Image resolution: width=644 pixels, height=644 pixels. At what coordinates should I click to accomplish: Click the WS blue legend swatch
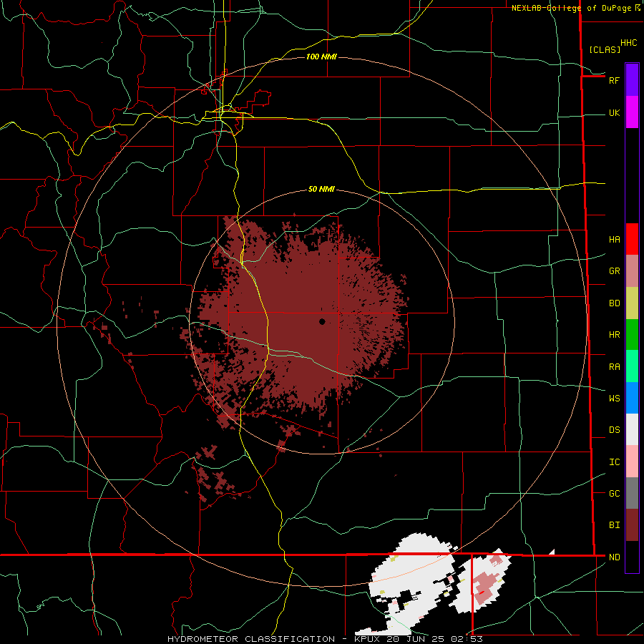632,398
